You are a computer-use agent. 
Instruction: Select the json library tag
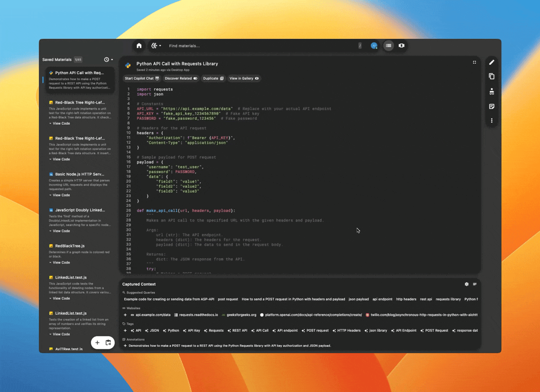[x=376, y=331]
